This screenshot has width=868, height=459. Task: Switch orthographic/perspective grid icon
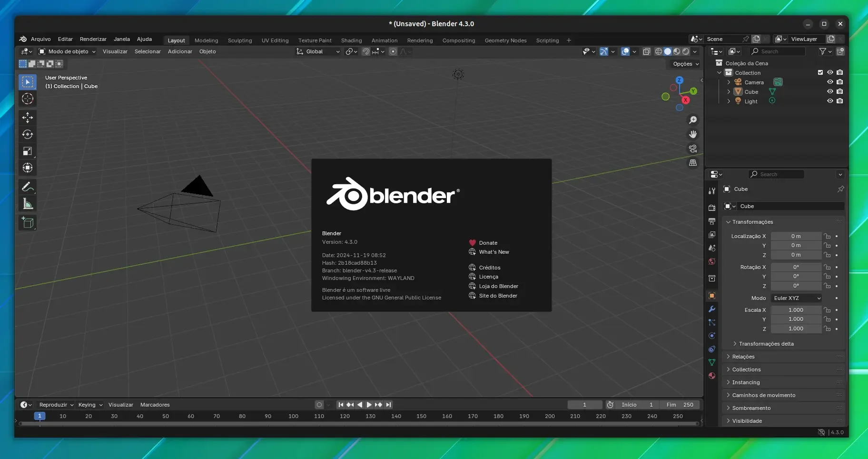point(693,163)
